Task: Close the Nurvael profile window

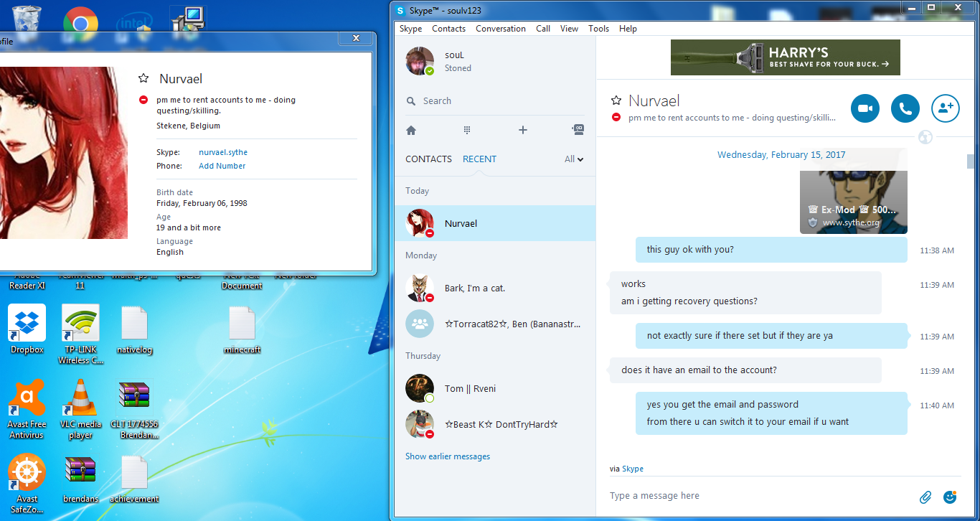Action: point(356,39)
